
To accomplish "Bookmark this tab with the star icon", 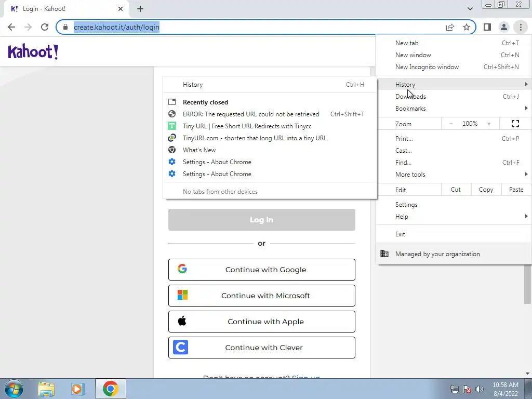I will tap(467, 27).
